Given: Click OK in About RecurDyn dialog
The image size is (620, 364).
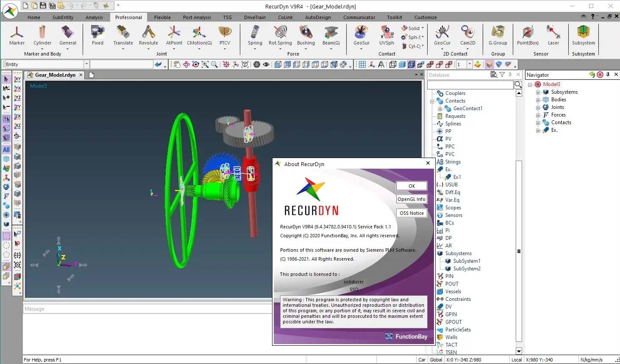Looking at the screenshot, I should pyautogui.click(x=411, y=186).
